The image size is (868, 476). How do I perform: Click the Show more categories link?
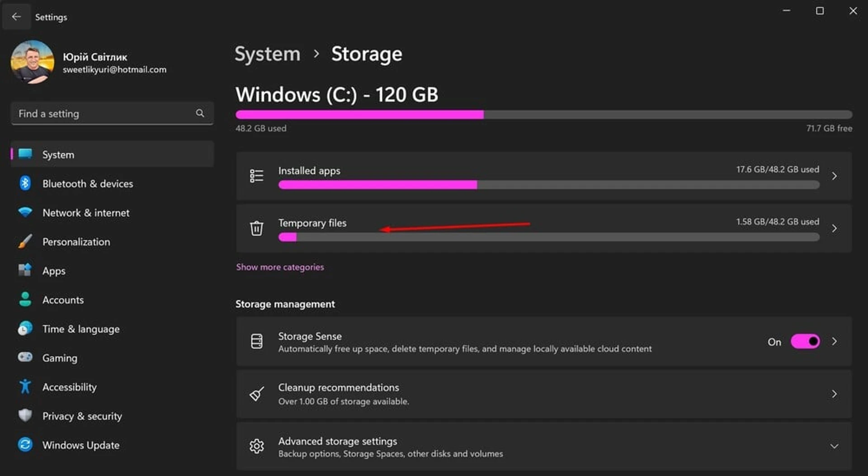click(x=280, y=267)
